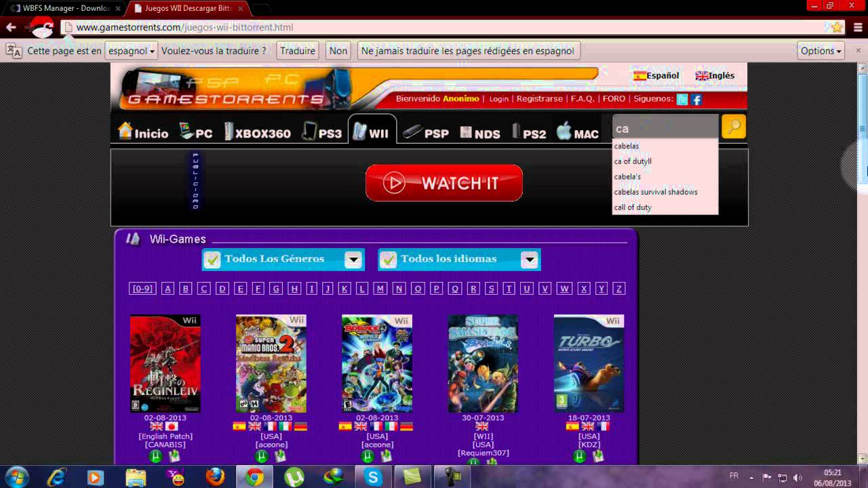Filter games by [0-9] link
The image size is (868, 488).
click(142, 289)
